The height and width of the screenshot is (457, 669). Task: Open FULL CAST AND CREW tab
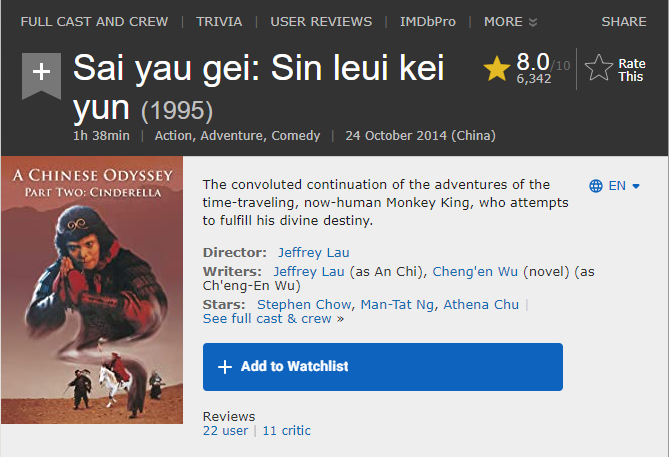(94, 21)
